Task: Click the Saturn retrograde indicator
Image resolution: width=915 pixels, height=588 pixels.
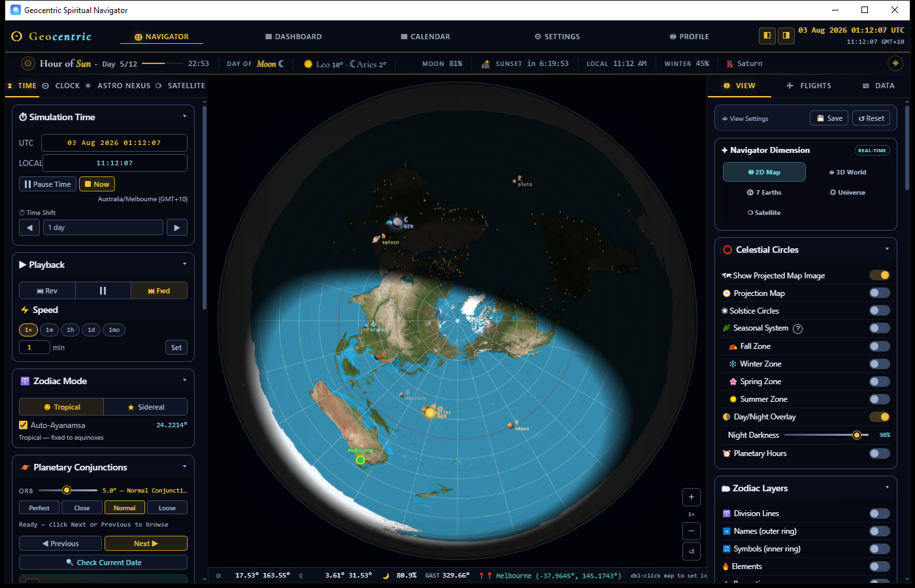Action: (730, 64)
